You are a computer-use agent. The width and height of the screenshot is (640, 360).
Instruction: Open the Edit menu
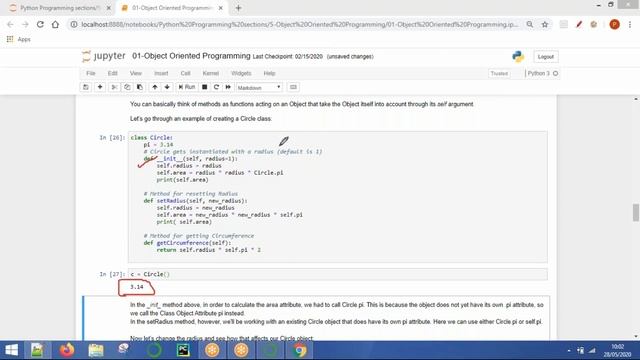coord(113,73)
